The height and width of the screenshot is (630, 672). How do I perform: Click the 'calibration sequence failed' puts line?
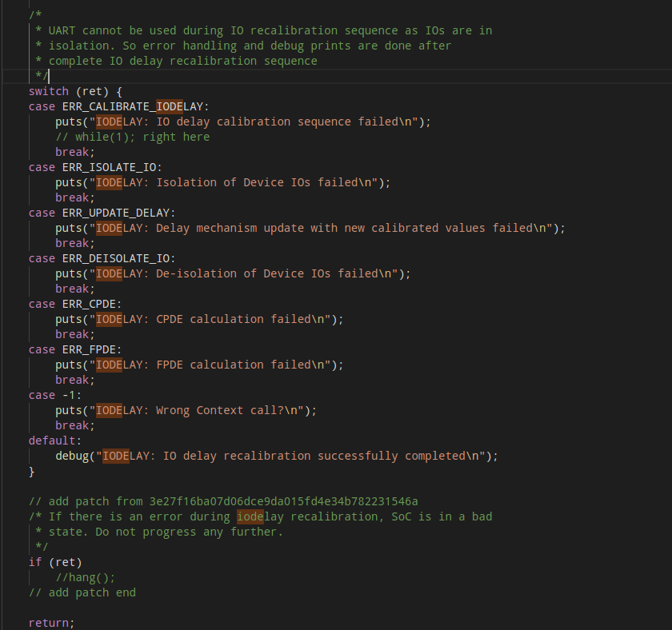click(x=242, y=122)
